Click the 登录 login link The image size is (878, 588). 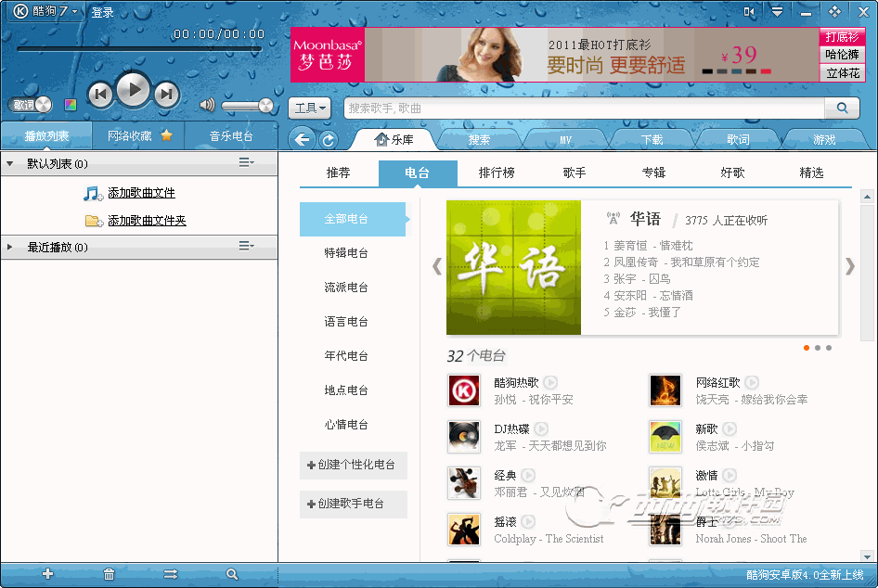pos(102,12)
